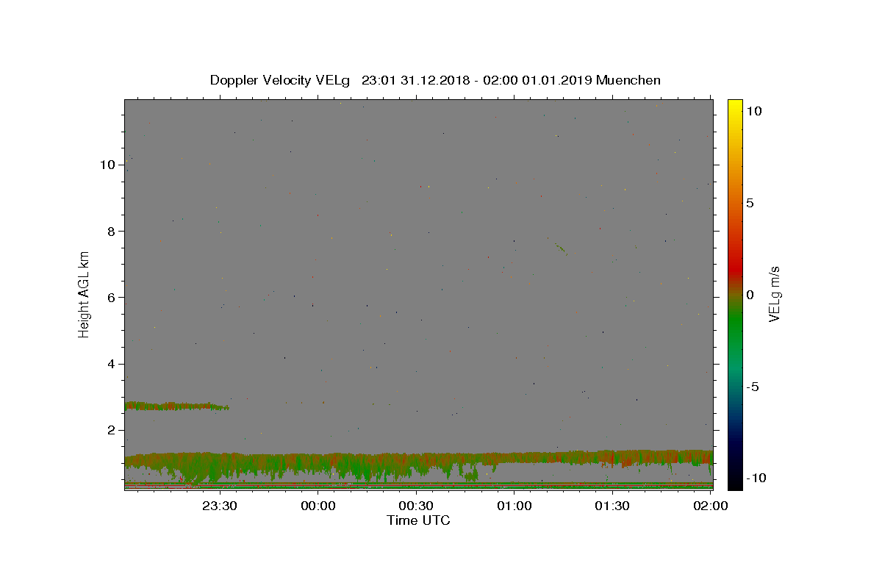Click the height axis label 6
882x588 pixels.
(112, 297)
